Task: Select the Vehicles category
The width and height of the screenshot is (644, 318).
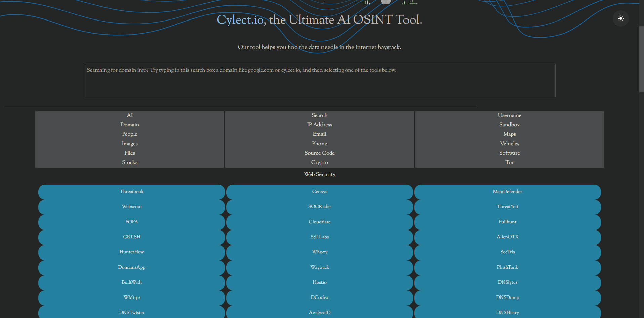Action: (x=510, y=144)
